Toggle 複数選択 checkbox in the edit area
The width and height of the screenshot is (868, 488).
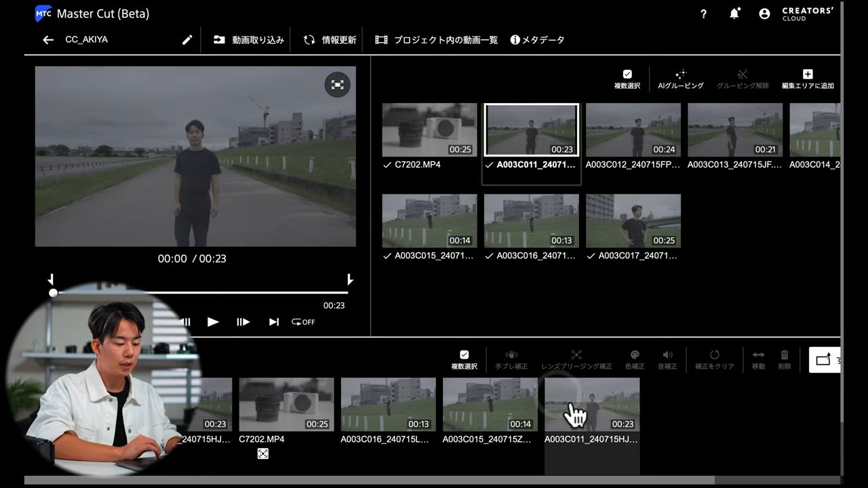(x=465, y=355)
